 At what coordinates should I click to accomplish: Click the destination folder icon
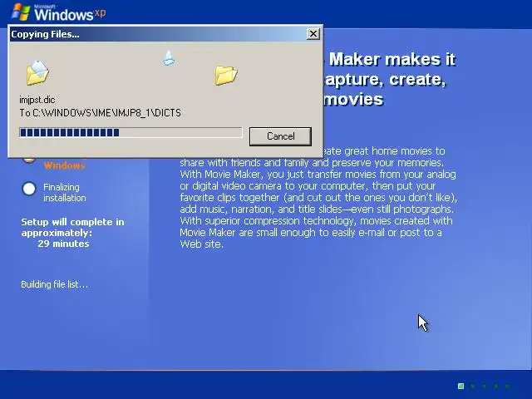226,75
